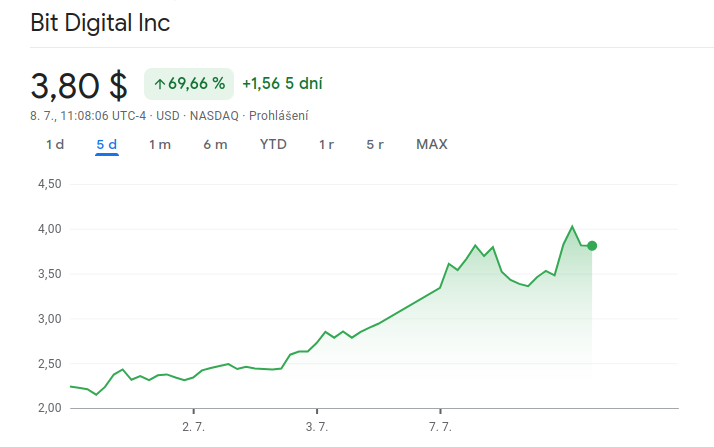The height and width of the screenshot is (447, 714).
Task: Click the 7. 7. date axis label
Action: [441, 427]
